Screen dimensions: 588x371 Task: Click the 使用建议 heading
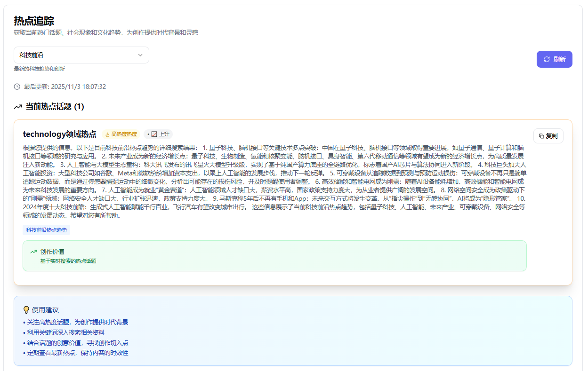(x=45, y=310)
